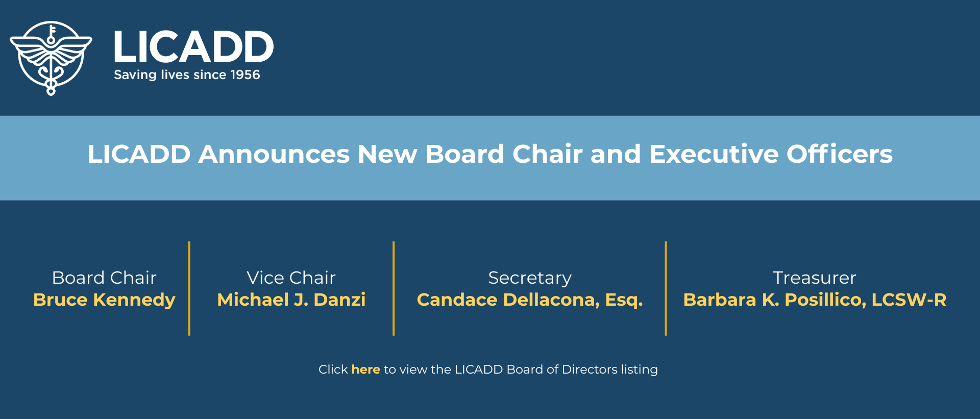Click the 'Treasurer' title label
The width and height of the screenshot is (980, 419).
815,278
